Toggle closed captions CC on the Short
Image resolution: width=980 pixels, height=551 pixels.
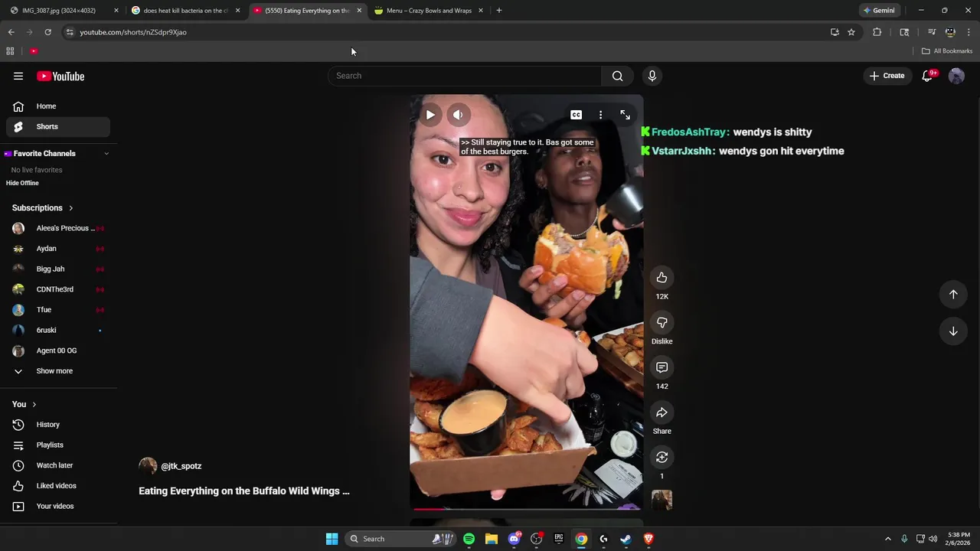click(576, 115)
